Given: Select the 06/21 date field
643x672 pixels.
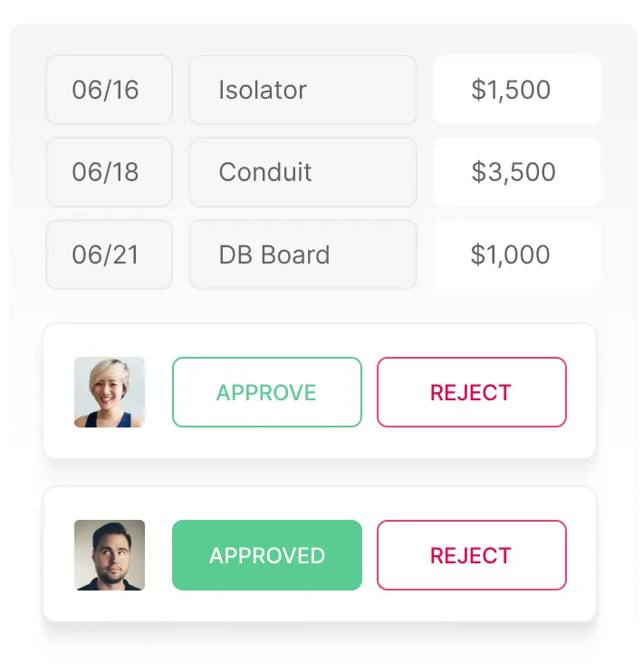Looking at the screenshot, I should click(109, 254).
